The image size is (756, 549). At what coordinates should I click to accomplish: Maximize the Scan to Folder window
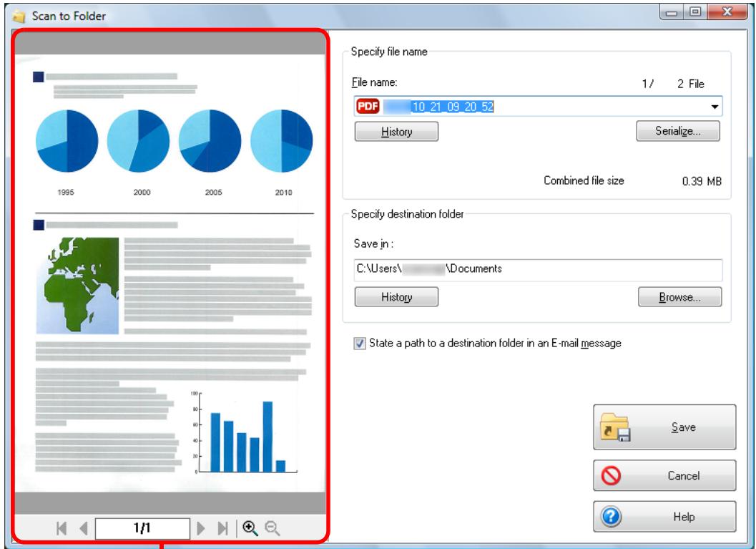click(694, 12)
